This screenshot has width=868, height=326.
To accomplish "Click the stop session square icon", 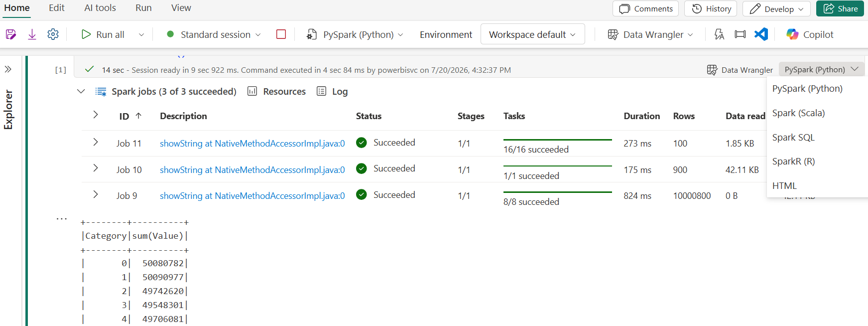I will (281, 34).
